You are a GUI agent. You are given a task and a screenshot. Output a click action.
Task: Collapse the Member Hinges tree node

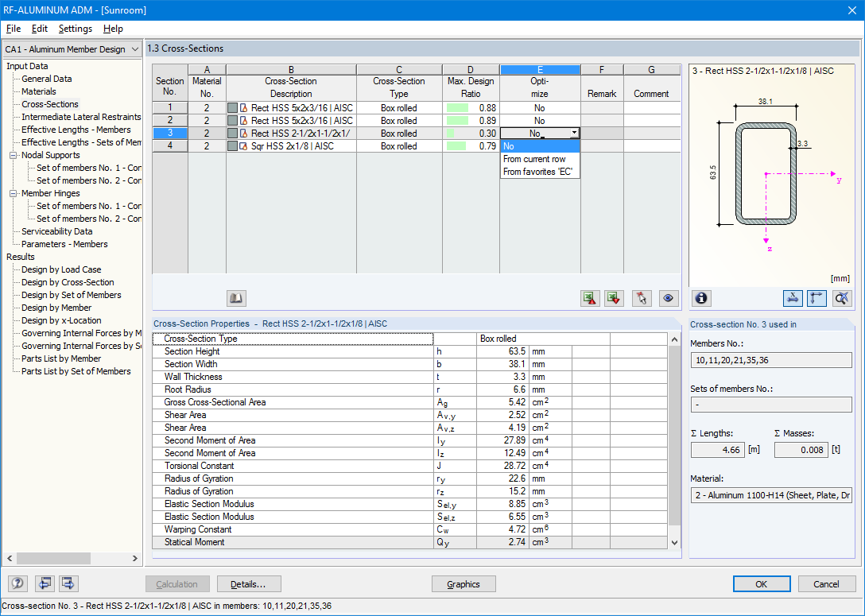14,194
